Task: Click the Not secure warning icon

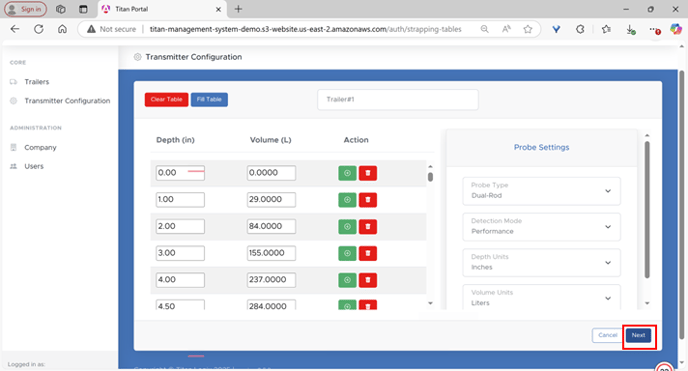Action: (x=91, y=29)
